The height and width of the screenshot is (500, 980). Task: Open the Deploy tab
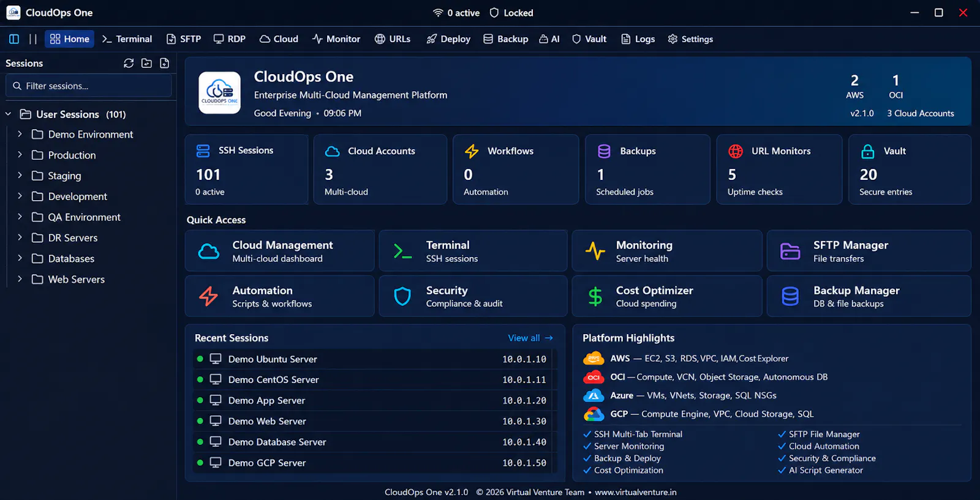(x=448, y=39)
